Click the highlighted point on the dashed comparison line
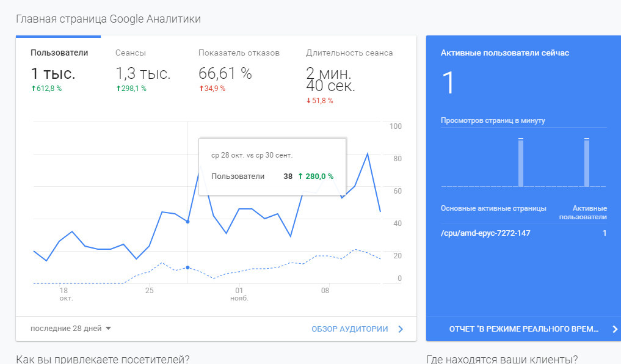The image size is (621, 364). 187,268
